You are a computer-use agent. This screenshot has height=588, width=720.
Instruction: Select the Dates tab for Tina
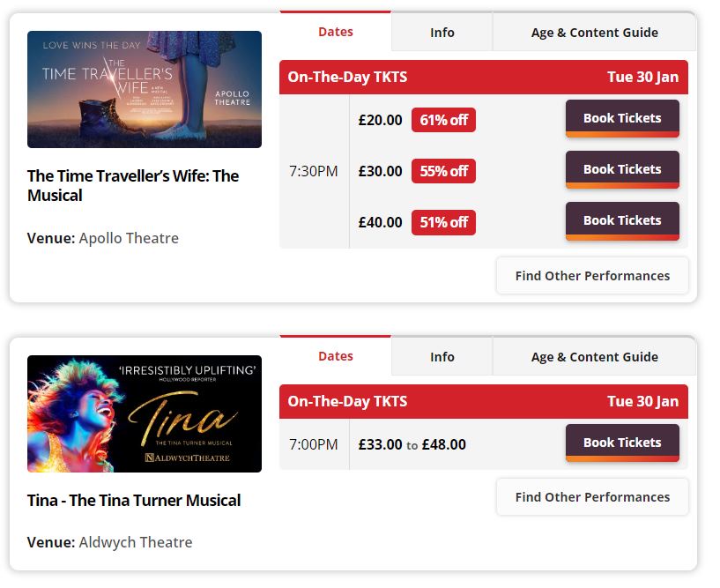click(336, 356)
